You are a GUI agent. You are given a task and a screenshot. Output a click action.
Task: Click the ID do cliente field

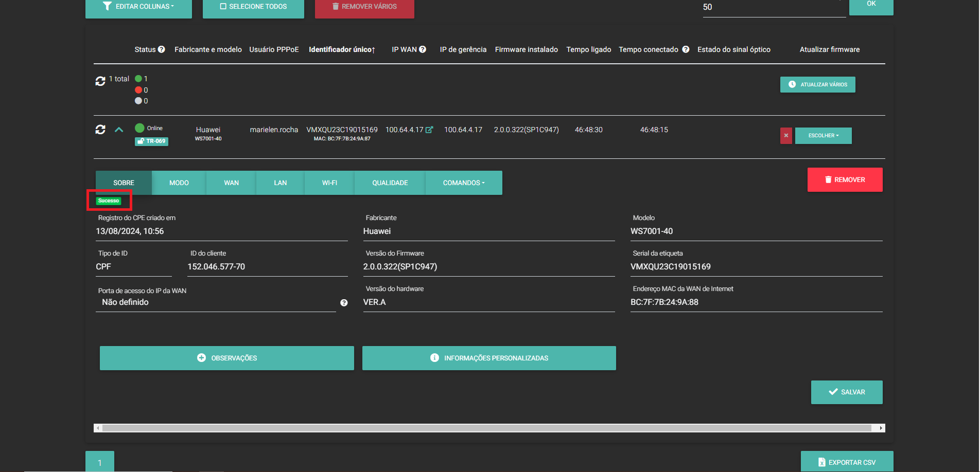tap(267, 267)
